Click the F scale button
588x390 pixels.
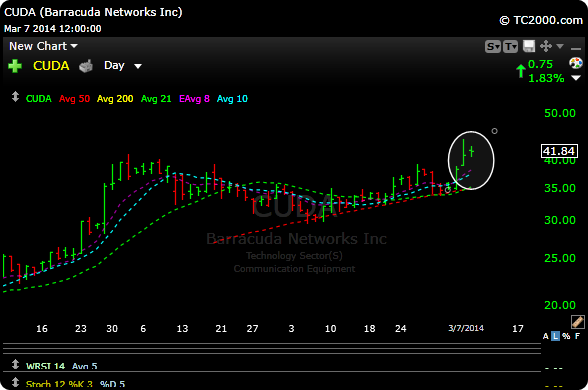pos(578,336)
